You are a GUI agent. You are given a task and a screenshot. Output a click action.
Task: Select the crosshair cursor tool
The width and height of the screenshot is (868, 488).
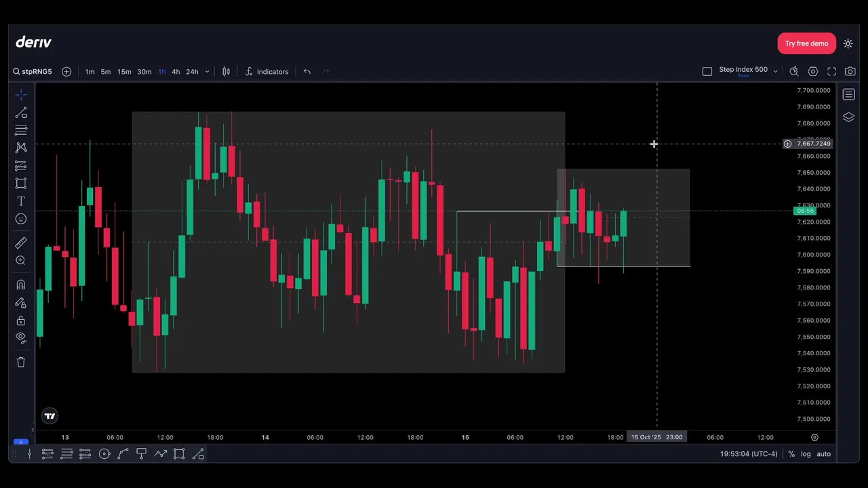21,95
